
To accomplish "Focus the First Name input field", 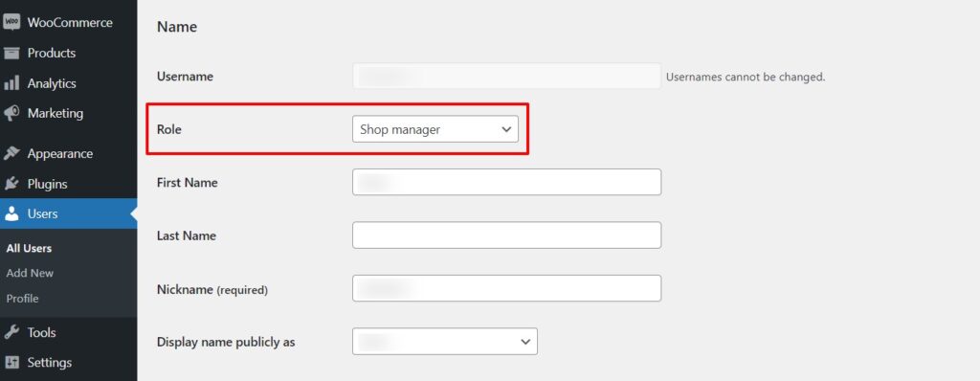I will pos(506,182).
